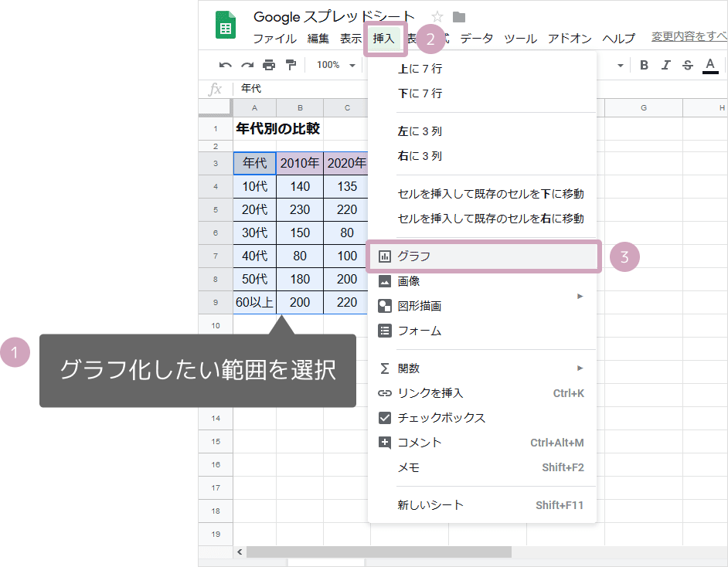Viewport: 728px width, 567px height.
Task: Select the Redo icon in the toolbar
Action: (246, 66)
